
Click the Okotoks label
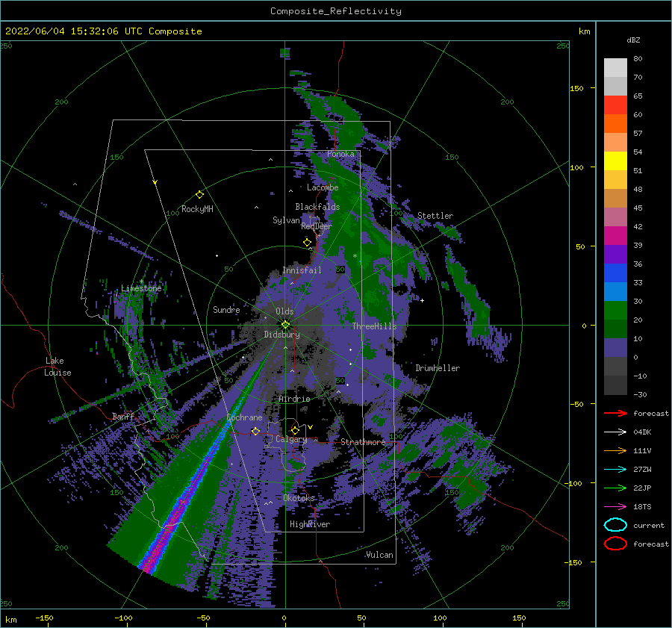299,498
